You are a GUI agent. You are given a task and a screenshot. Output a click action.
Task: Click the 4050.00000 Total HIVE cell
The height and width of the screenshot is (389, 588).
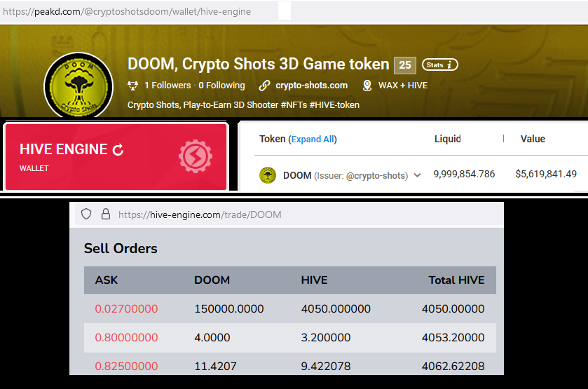(453, 308)
